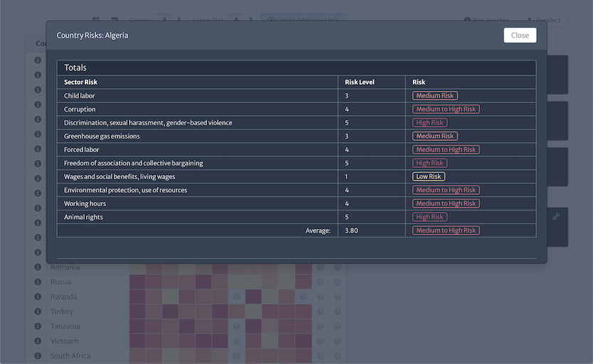Click the Low Risk badge
The width and height of the screenshot is (593, 364).
tap(429, 176)
